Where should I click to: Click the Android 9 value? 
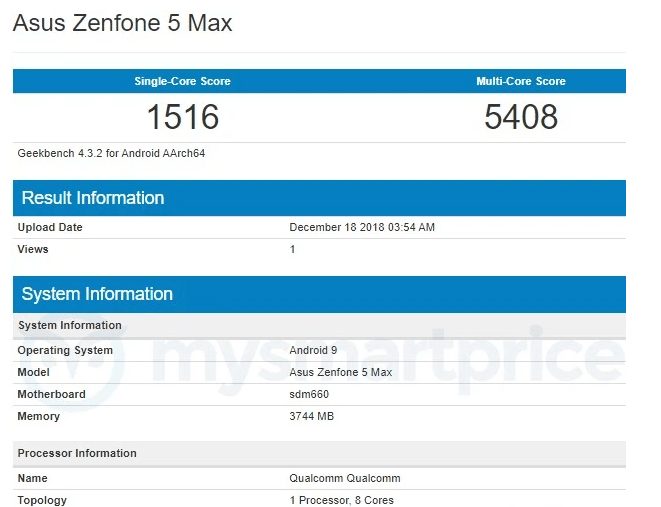click(313, 350)
